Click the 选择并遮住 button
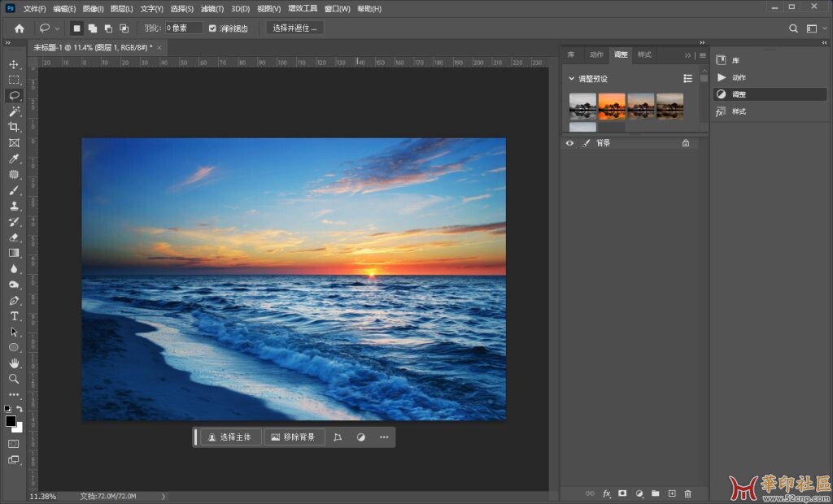The image size is (833, 504). pyautogui.click(x=294, y=28)
